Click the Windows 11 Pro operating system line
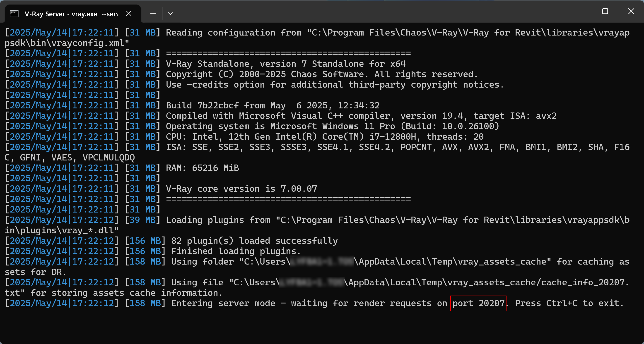644x344 pixels. click(x=333, y=126)
